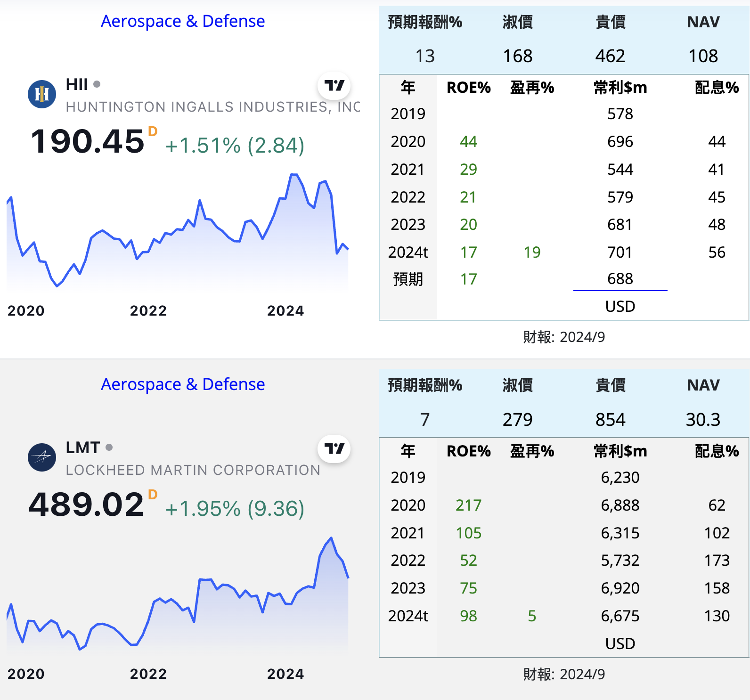
Task: Click the LMT 2024t payout value 130
Action: point(717,616)
